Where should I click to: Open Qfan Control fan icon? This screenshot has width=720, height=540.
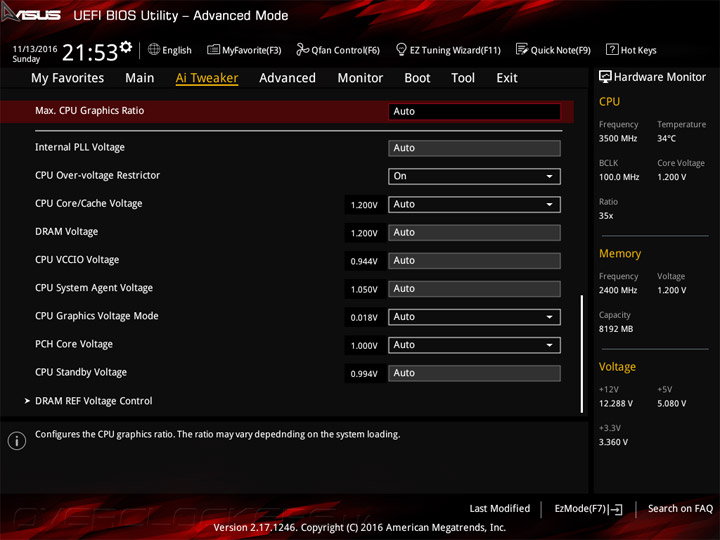(x=302, y=49)
